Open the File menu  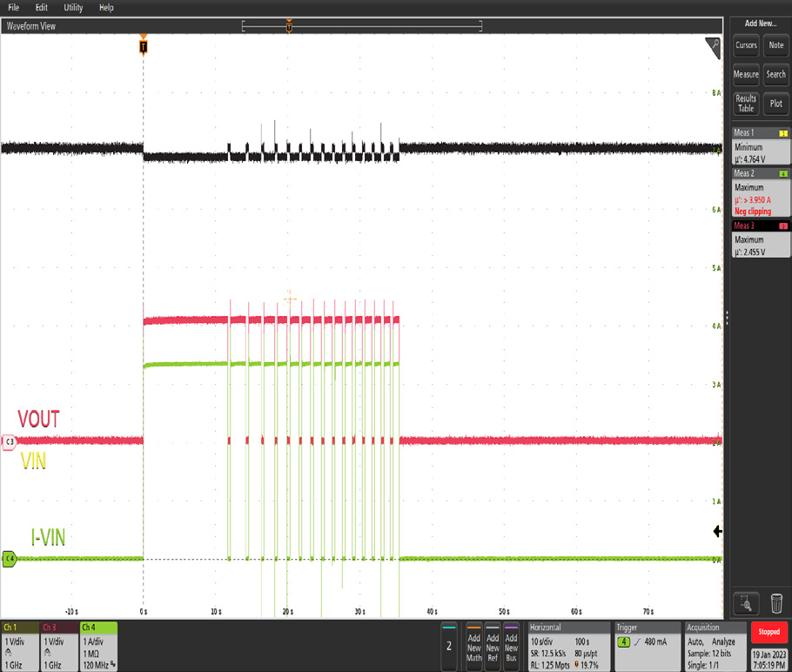[14, 8]
